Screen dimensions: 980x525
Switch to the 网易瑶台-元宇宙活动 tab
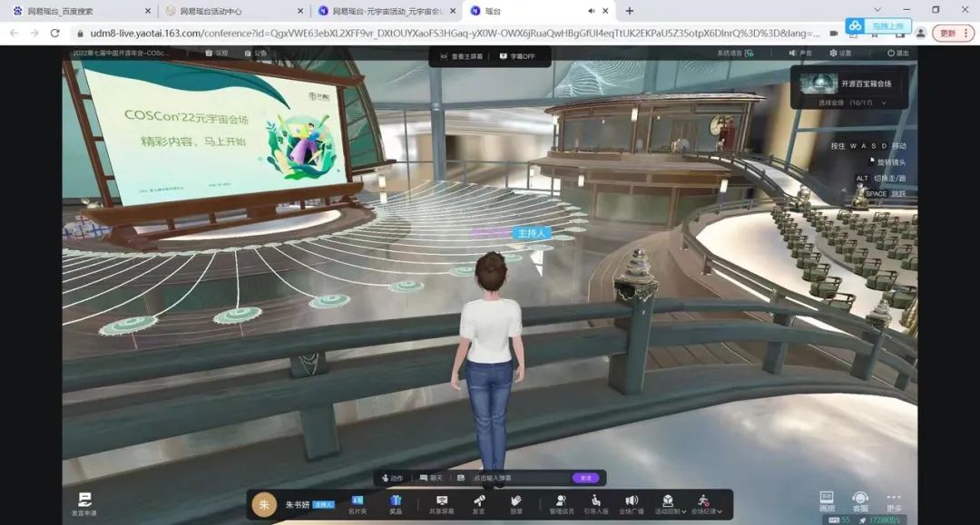387,11
